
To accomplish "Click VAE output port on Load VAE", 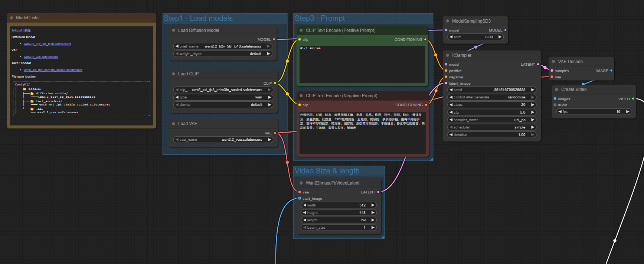I will (275, 133).
